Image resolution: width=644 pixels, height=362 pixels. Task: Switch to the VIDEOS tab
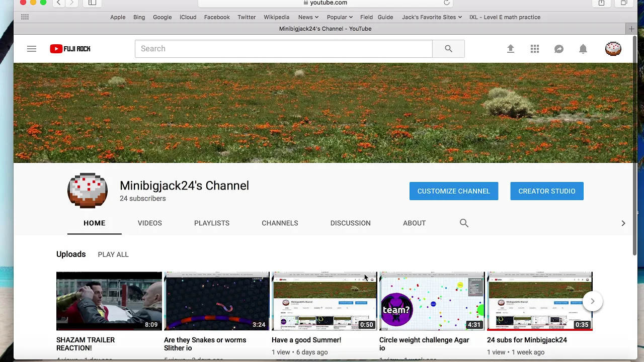150,223
